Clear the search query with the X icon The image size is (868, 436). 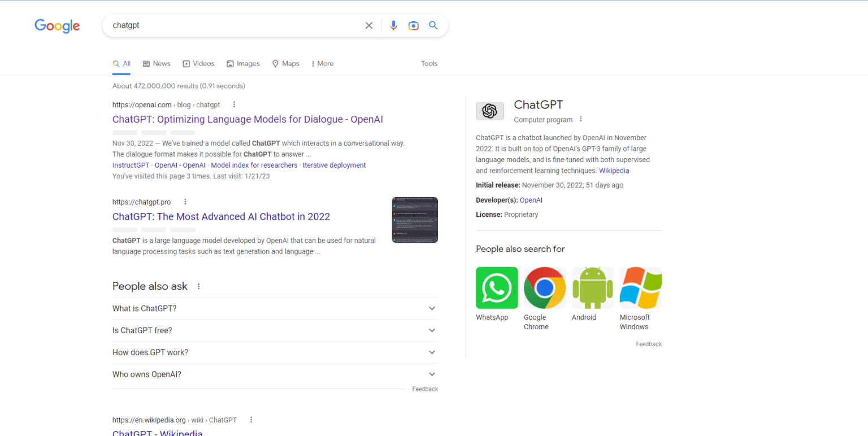369,25
